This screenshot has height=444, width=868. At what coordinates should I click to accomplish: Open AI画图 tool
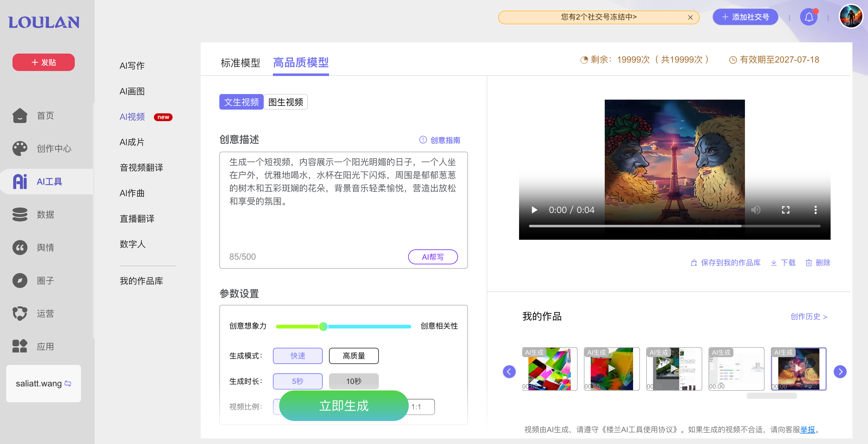pos(132,91)
